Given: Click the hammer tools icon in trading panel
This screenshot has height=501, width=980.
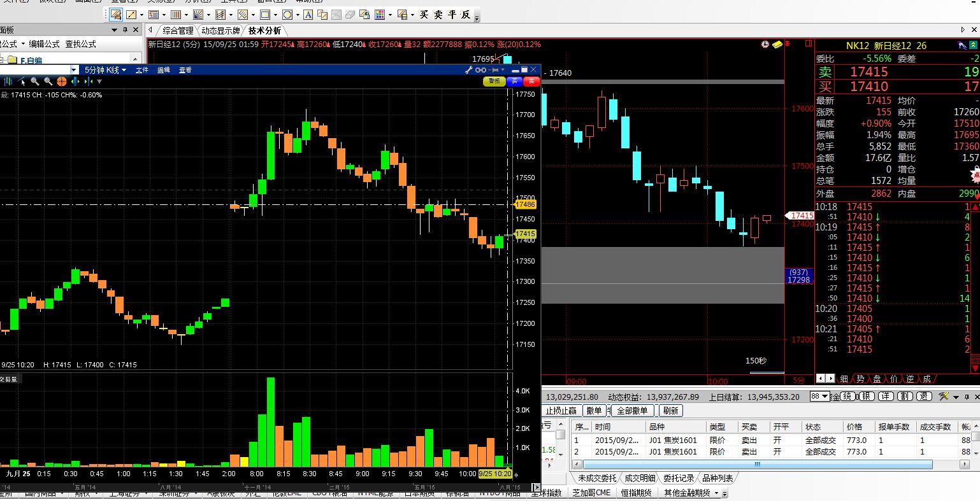Looking at the screenshot, I should pos(944,397).
